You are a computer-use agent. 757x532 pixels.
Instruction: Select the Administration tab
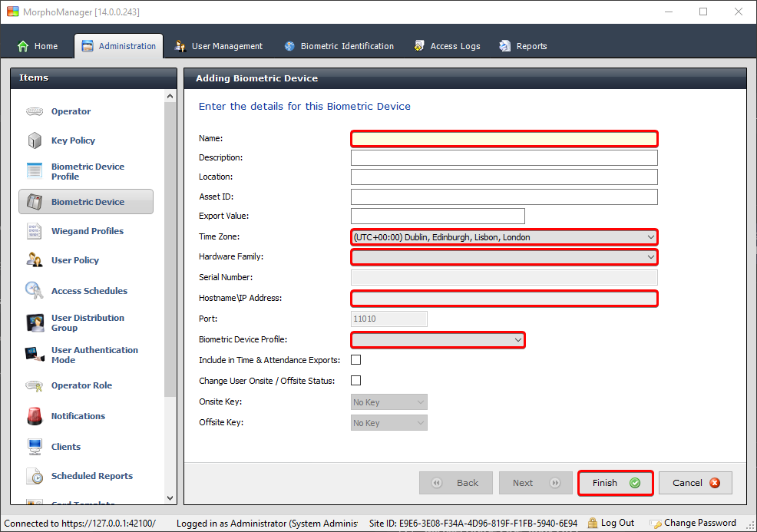tap(119, 46)
